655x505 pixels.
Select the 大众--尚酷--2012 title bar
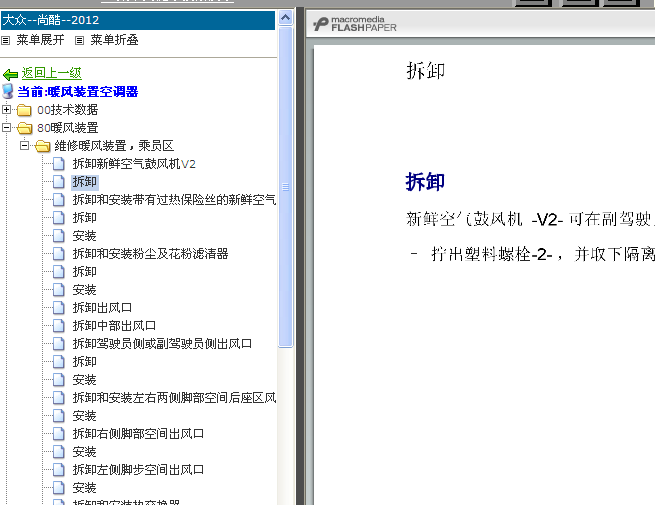(x=138, y=20)
